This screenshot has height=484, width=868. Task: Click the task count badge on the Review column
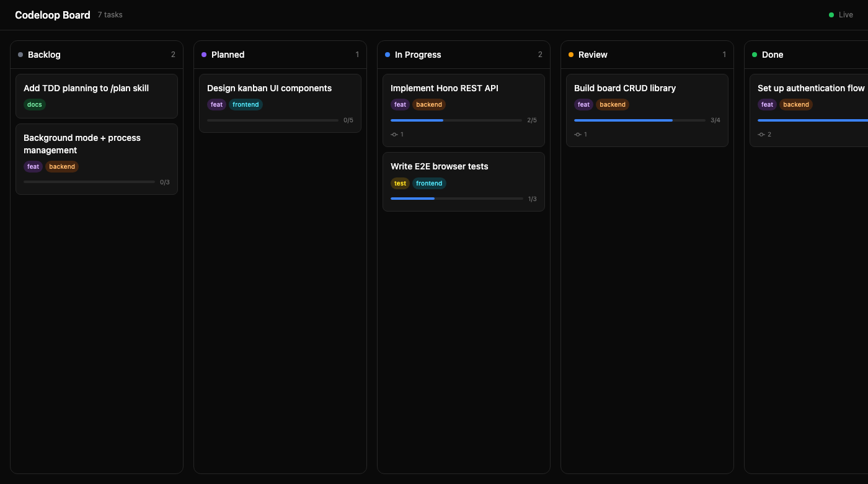point(724,55)
